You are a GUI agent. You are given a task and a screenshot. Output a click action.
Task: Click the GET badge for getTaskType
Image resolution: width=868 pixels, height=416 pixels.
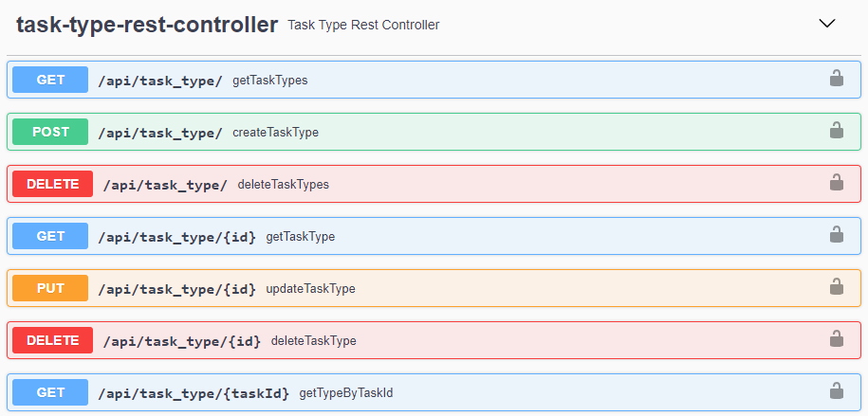click(x=50, y=236)
